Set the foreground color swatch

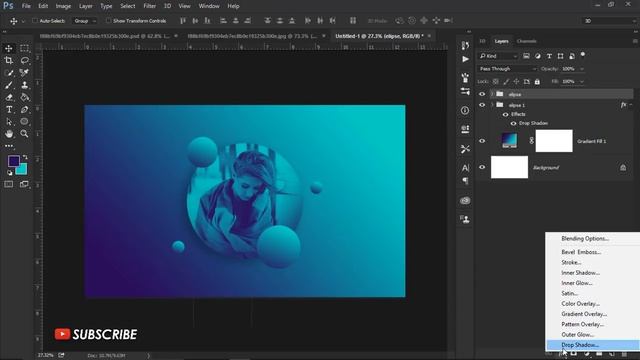point(13,161)
